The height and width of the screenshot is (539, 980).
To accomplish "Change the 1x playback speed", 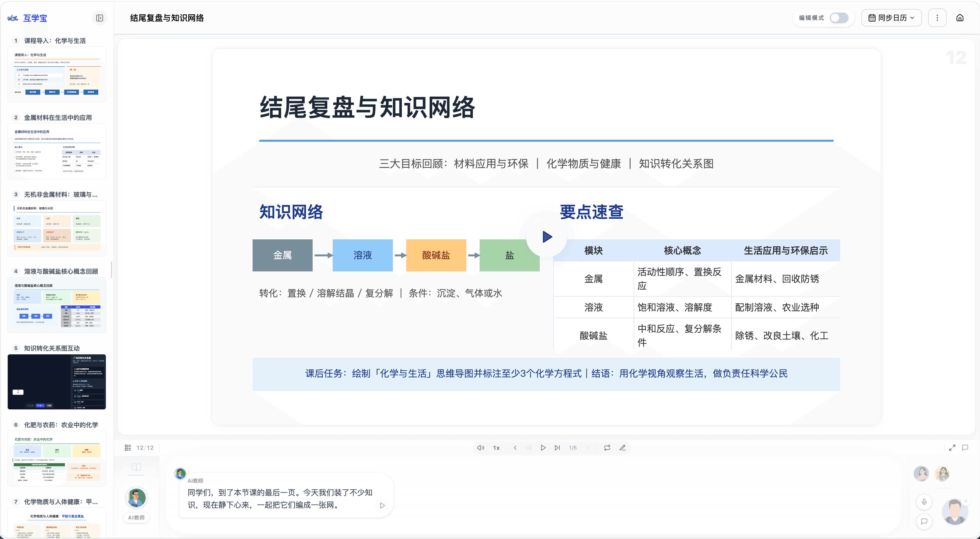I will [x=496, y=448].
